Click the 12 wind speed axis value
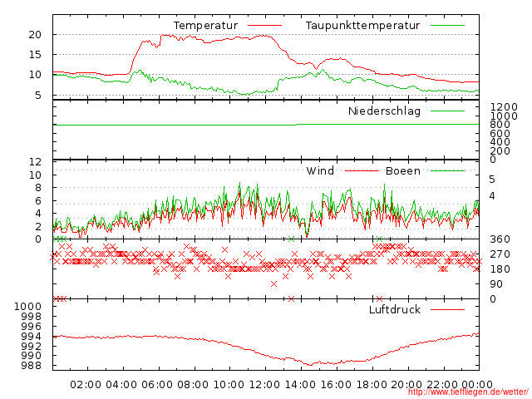This screenshot has width=532, height=399. [35, 162]
